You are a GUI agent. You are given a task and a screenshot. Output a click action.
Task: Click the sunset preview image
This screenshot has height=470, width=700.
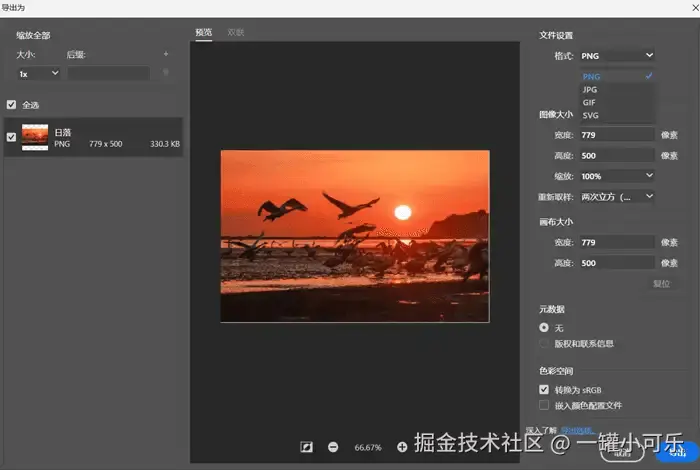click(355, 236)
